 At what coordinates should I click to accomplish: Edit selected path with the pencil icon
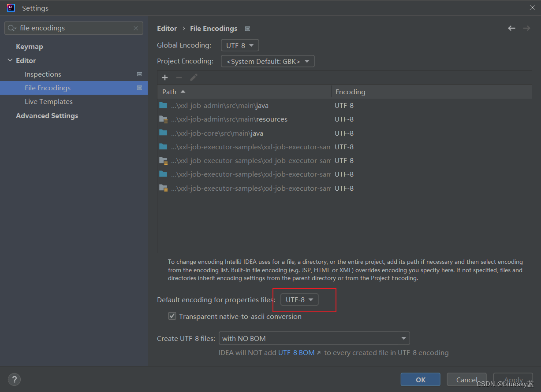point(194,78)
